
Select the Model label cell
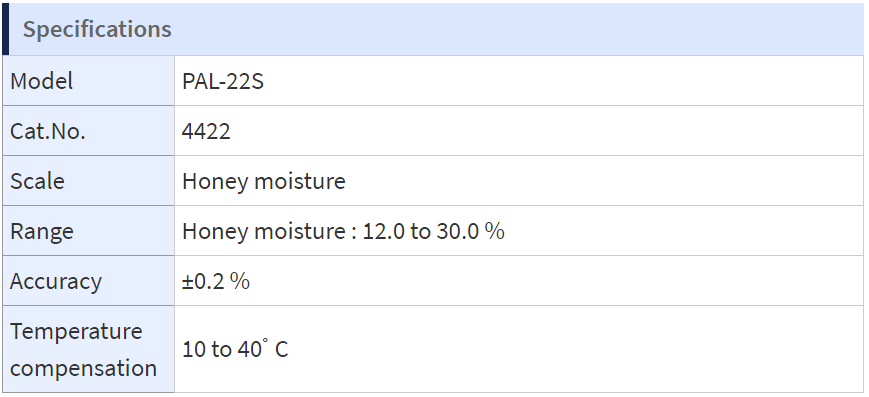click(88, 80)
